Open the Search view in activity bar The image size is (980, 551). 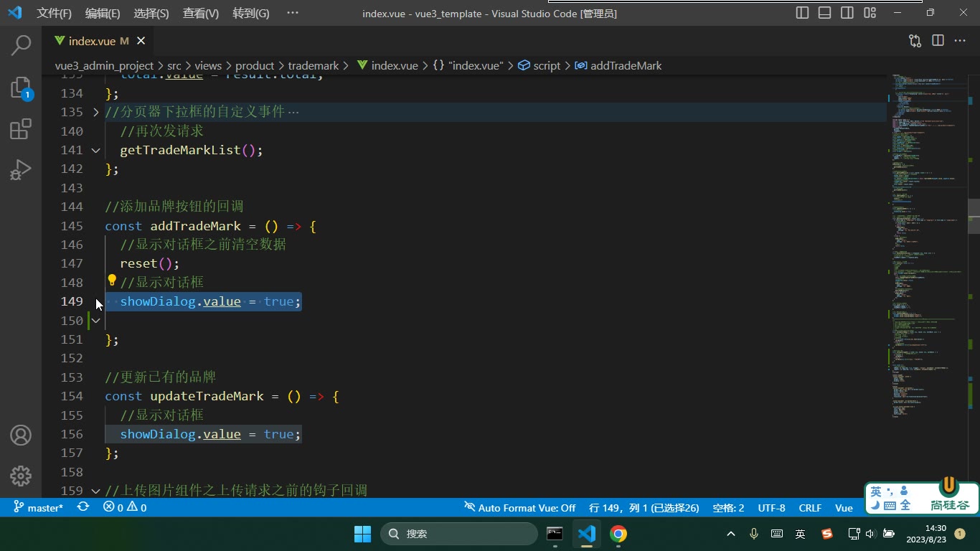(x=21, y=45)
